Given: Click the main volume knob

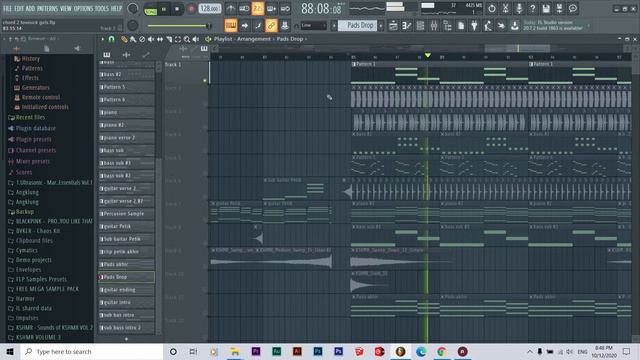Looking at the screenshot, I should click(133, 8).
